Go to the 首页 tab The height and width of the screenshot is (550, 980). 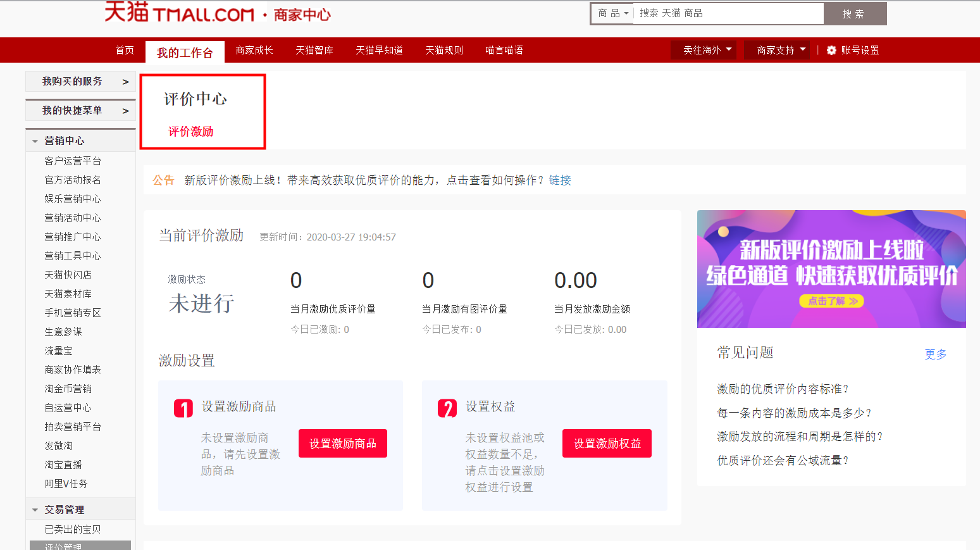[125, 50]
